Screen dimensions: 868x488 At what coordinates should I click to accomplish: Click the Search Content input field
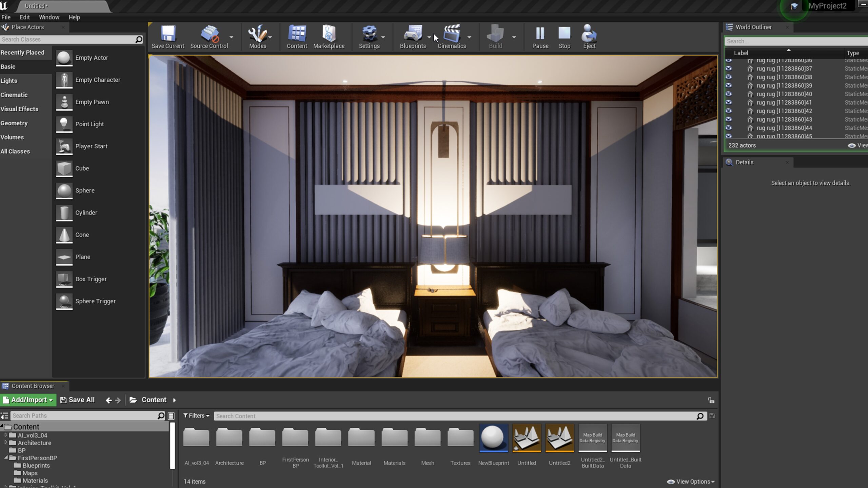(454, 416)
